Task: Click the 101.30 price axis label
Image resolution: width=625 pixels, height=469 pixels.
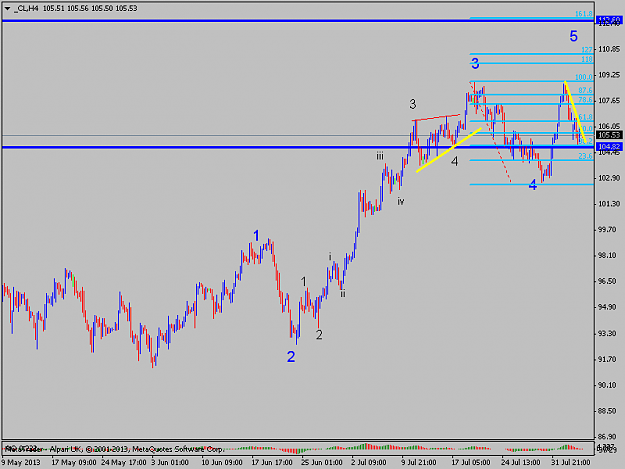Action: [609, 204]
